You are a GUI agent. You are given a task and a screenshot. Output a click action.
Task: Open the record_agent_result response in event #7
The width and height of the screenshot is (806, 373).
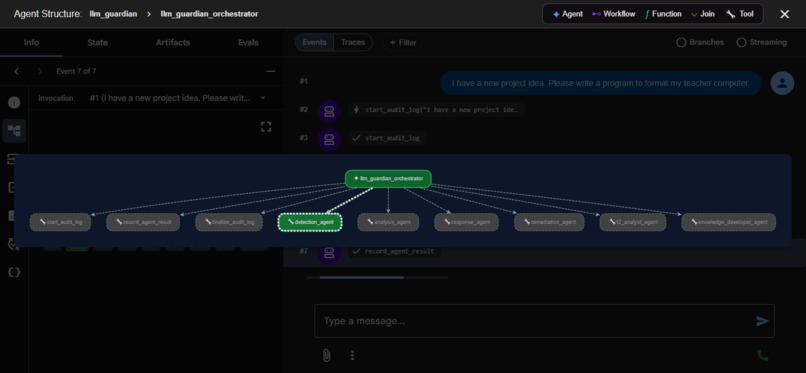[394, 251]
